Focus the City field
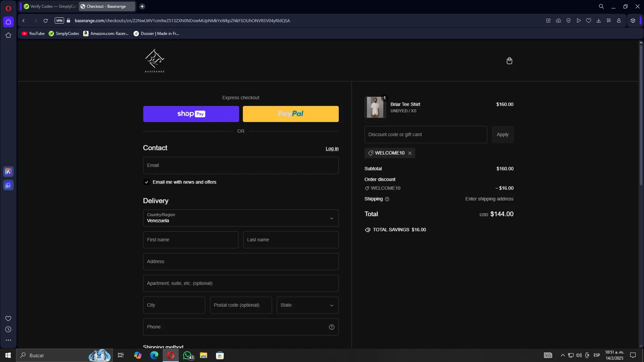 [x=174, y=305]
